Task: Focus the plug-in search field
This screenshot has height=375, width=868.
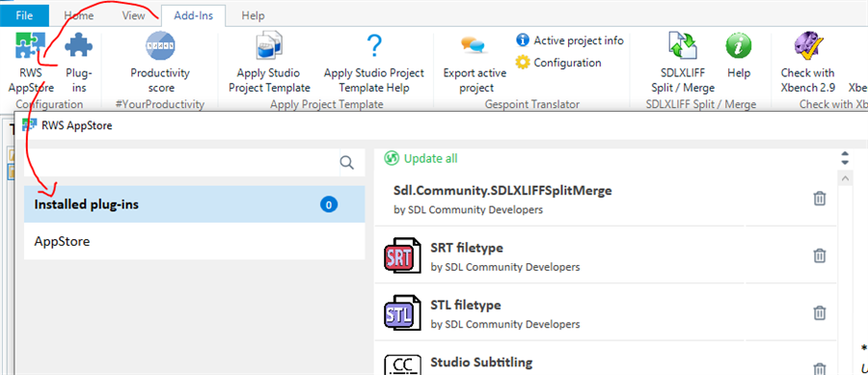Action: coord(180,163)
